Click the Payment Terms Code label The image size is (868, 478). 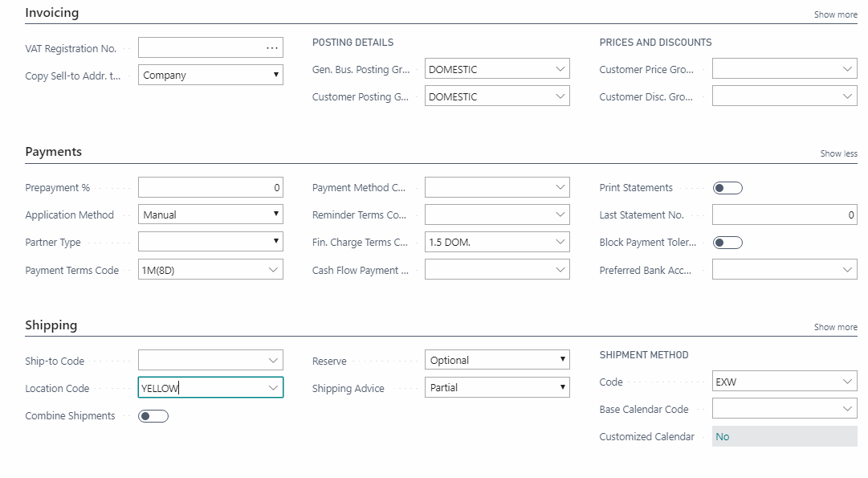[72, 270]
